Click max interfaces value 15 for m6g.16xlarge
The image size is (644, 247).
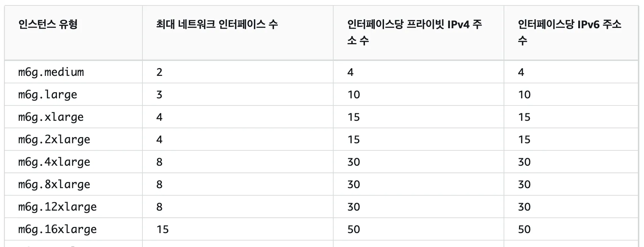pos(163,229)
